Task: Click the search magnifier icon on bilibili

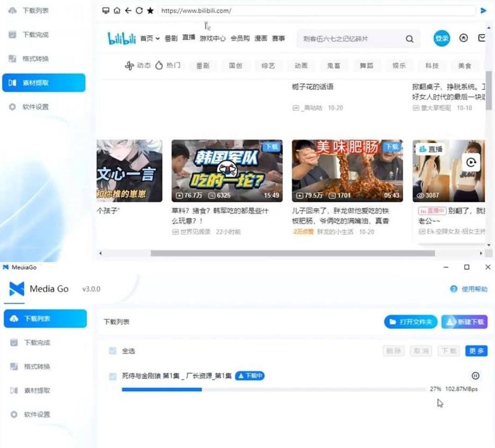Action: (x=410, y=39)
